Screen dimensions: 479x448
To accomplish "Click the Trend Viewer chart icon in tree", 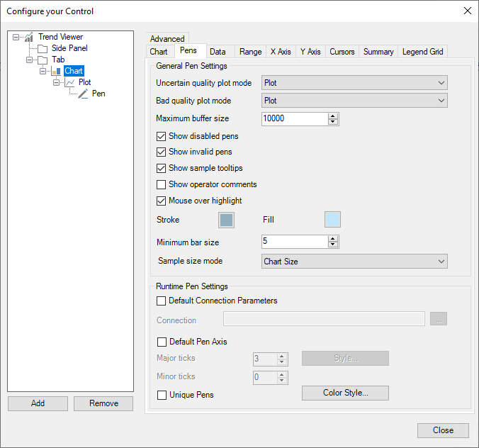I will click(x=29, y=38).
